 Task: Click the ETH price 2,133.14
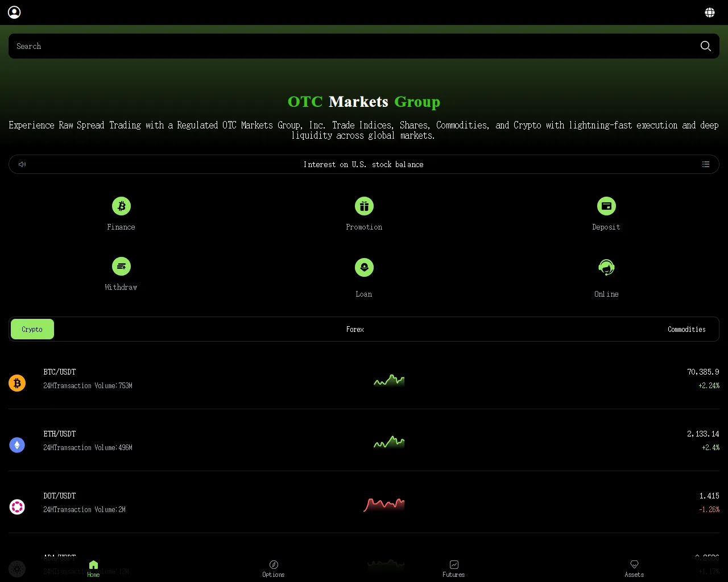pyautogui.click(x=703, y=434)
